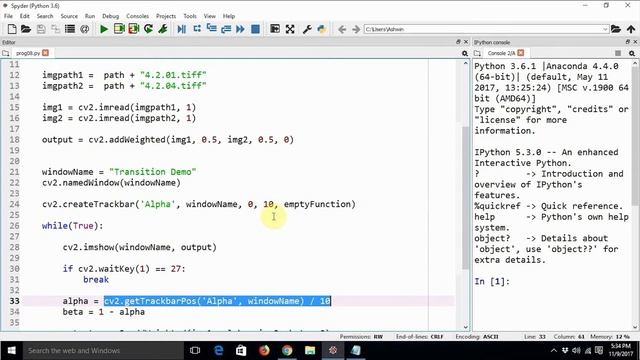Maximize the current pane icon
The width and height of the screenshot is (640, 360).
pyautogui.click(x=275, y=29)
